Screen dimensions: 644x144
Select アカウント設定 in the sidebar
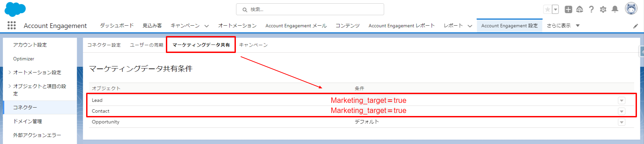pos(30,45)
